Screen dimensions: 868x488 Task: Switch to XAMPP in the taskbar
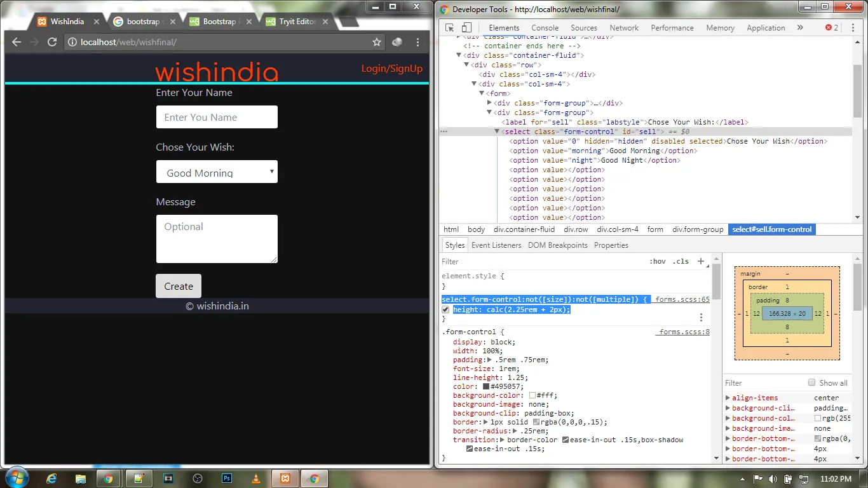click(285, 478)
